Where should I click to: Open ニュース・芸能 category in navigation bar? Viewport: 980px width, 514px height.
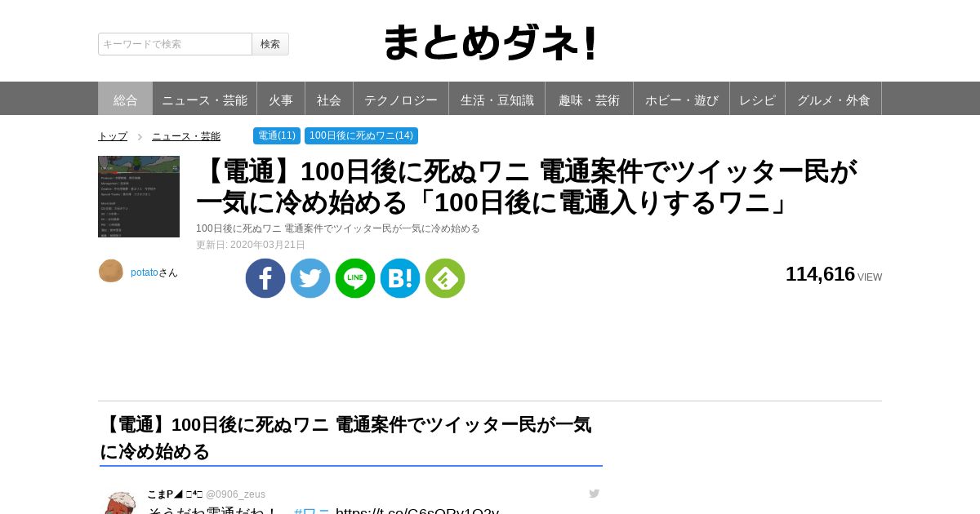(204, 99)
